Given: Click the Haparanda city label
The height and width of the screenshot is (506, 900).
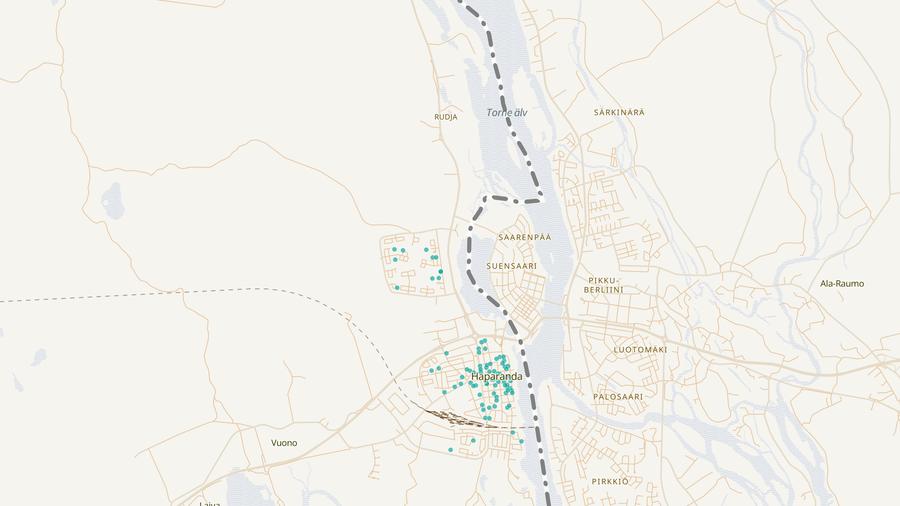Looking at the screenshot, I should (x=497, y=377).
